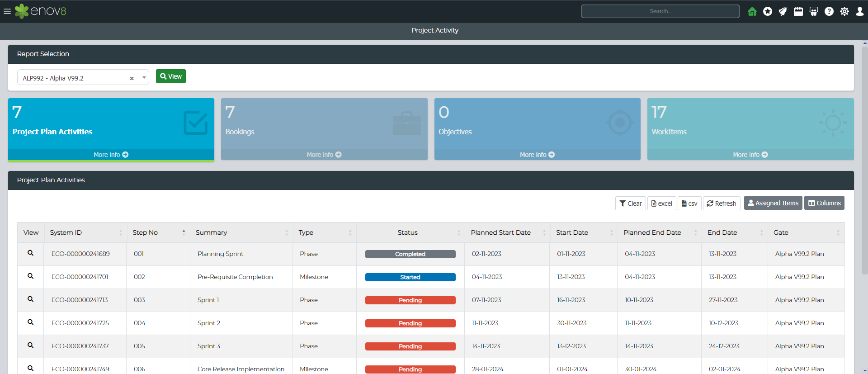Image resolution: width=868 pixels, height=374 pixels.
Task: Click More info on Bookings card
Action: click(324, 155)
